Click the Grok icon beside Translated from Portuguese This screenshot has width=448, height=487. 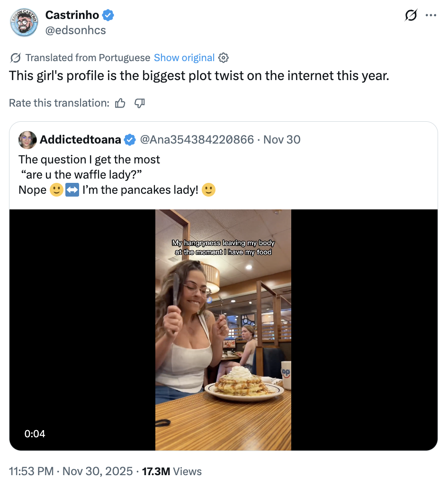[15, 57]
